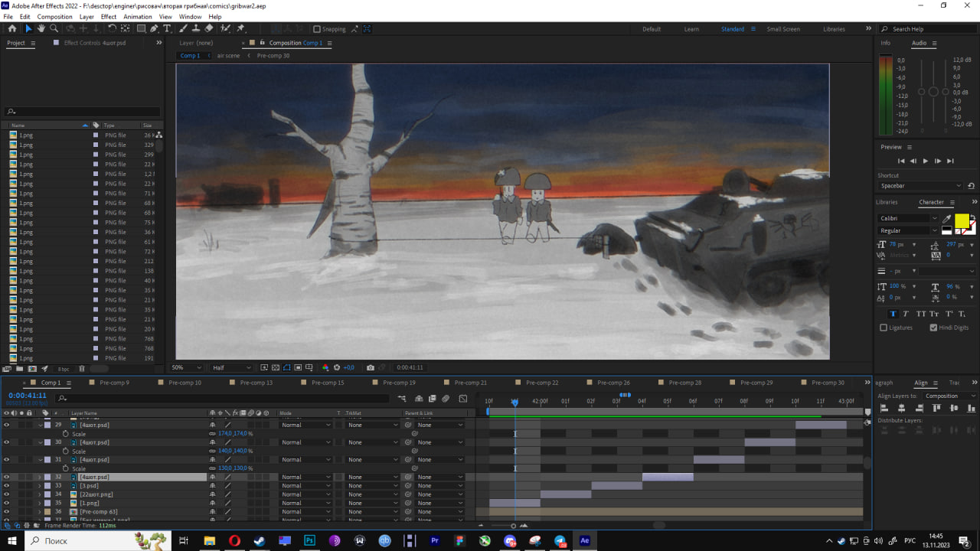The width and height of the screenshot is (980, 551).
Task: Select the Hand tool in the toolbar
Action: pyautogui.click(x=41, y=28)
